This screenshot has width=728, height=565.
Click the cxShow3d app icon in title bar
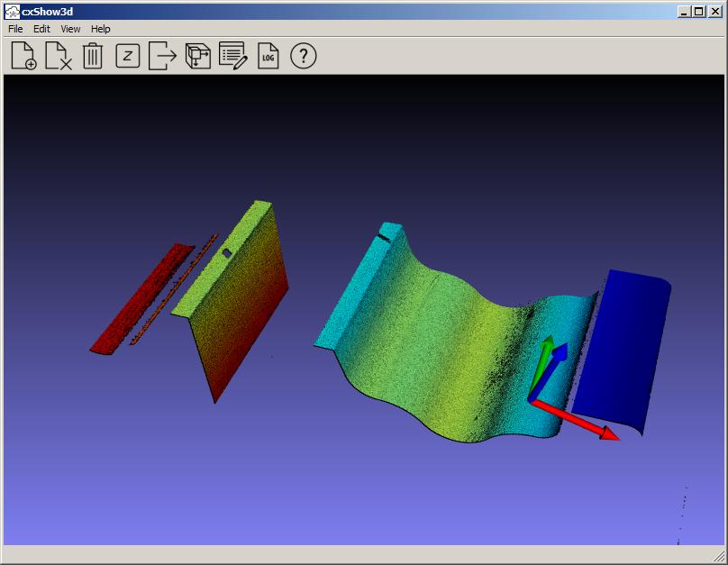tap(12, 12)
